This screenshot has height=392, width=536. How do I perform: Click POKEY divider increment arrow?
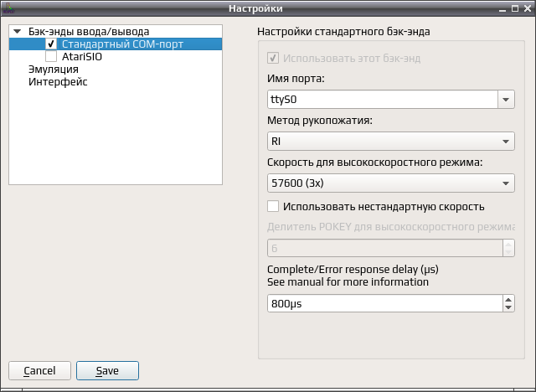tap(508, 244)
